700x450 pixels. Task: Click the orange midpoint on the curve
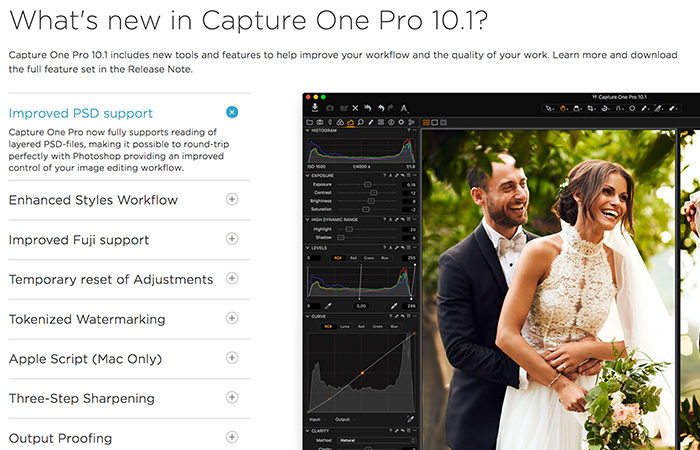(362, 372)
